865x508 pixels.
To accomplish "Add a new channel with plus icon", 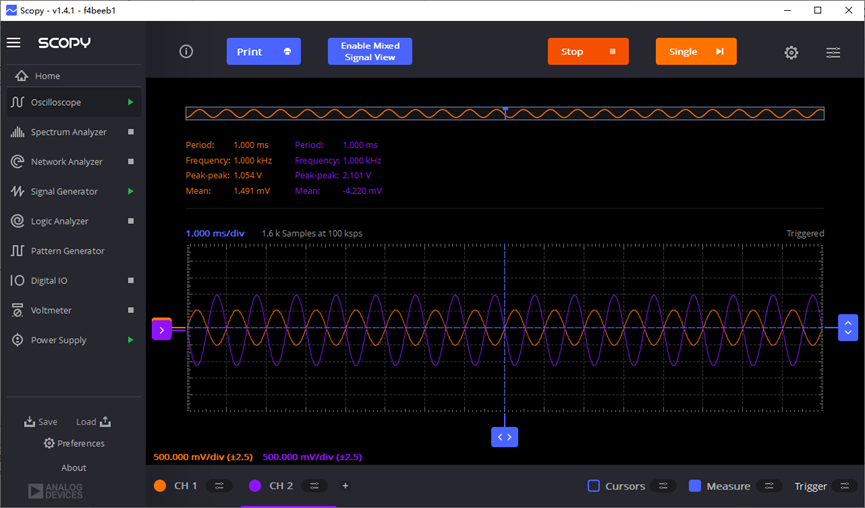I will pyautogui.click(x=345, y=485).
